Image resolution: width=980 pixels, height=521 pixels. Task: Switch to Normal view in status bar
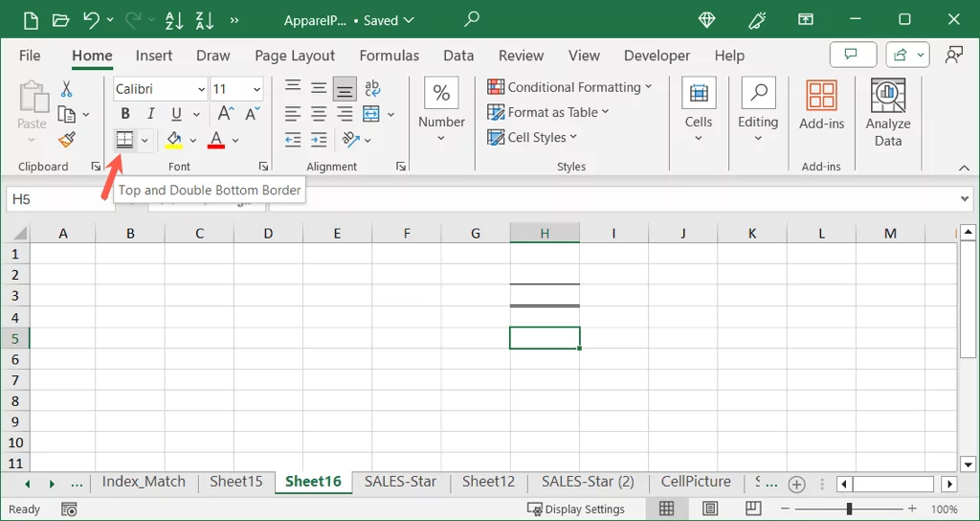pyautogui.click(x=666, y=509)
